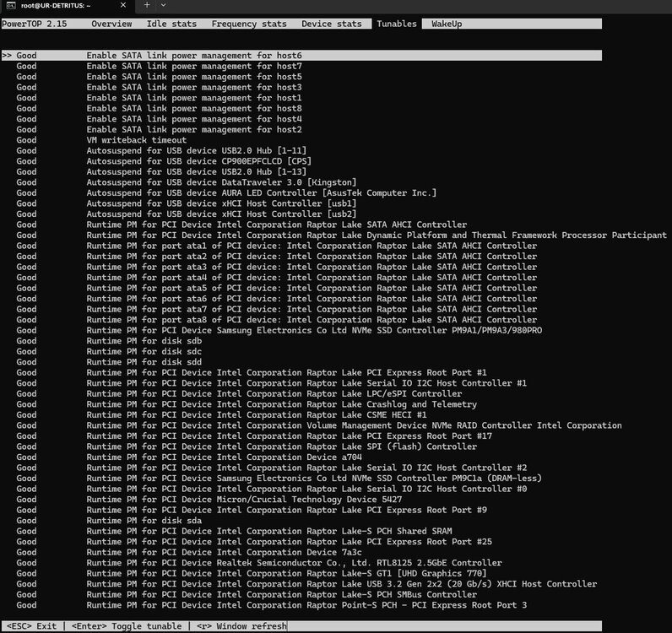The image size is (672, 633).
Task: Select Runtime PM for CSME HECI #1 row
Action: (x=221, y=415)
